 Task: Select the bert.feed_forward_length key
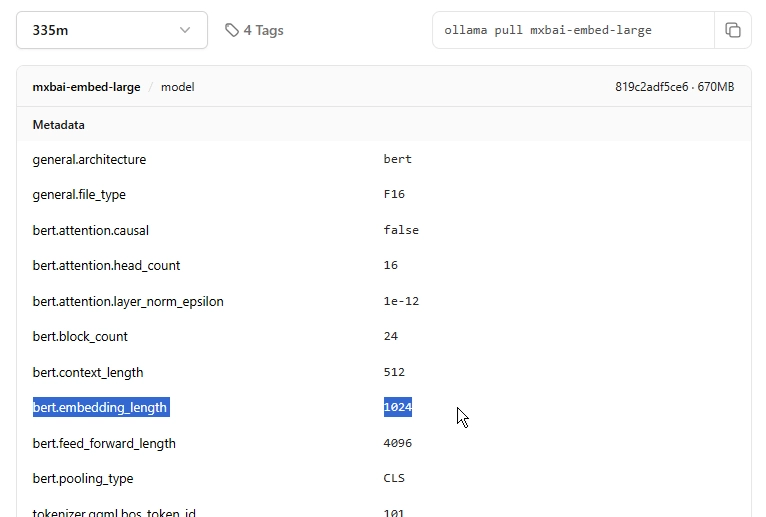pos(104,443)
